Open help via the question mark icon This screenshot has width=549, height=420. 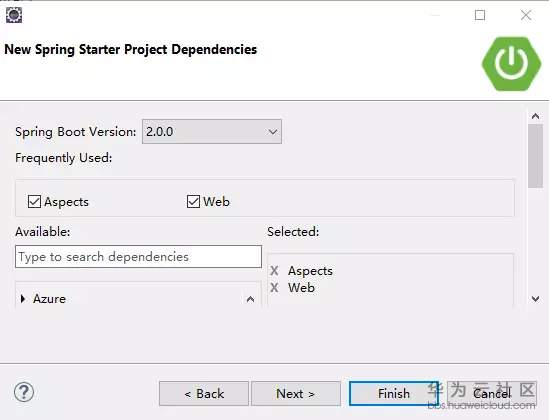24,392
